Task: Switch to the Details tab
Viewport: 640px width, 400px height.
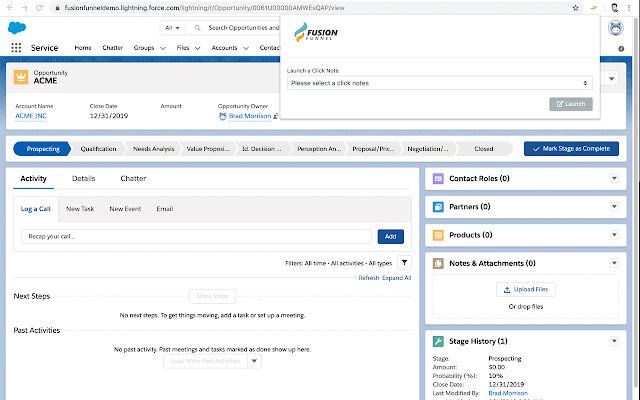Action: click(83, 178)
